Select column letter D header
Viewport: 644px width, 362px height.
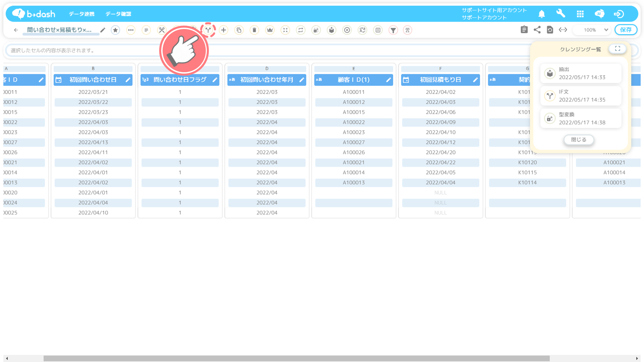click(267, 68)
